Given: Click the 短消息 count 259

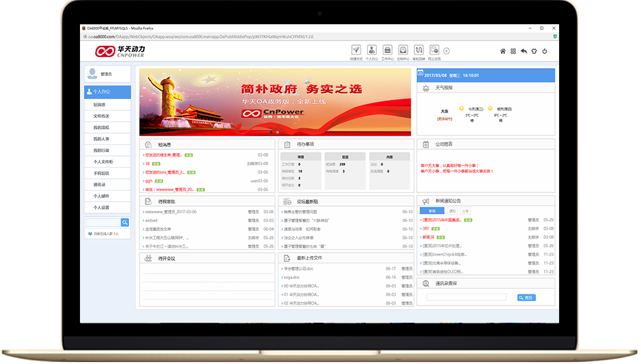Looking at the screenshot, I should pos(342,164).
